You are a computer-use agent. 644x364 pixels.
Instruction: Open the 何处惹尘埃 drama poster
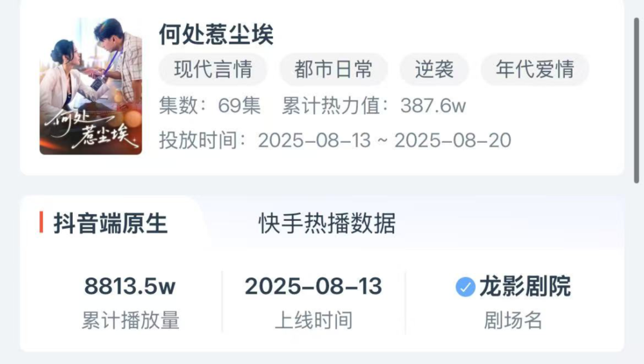[91, 86]
